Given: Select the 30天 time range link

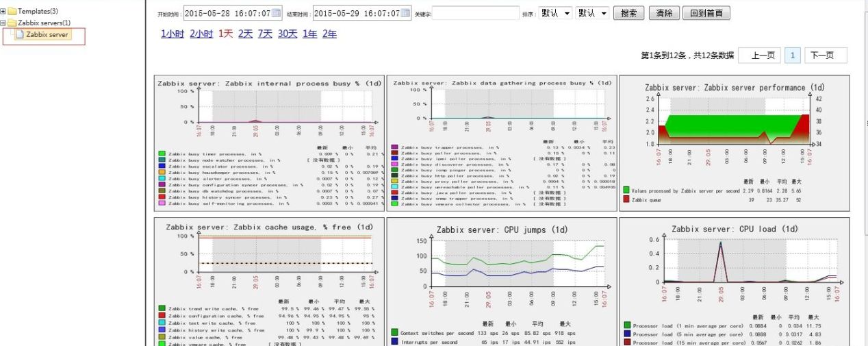Looking at the screenshot, I should tap(288, 34).
